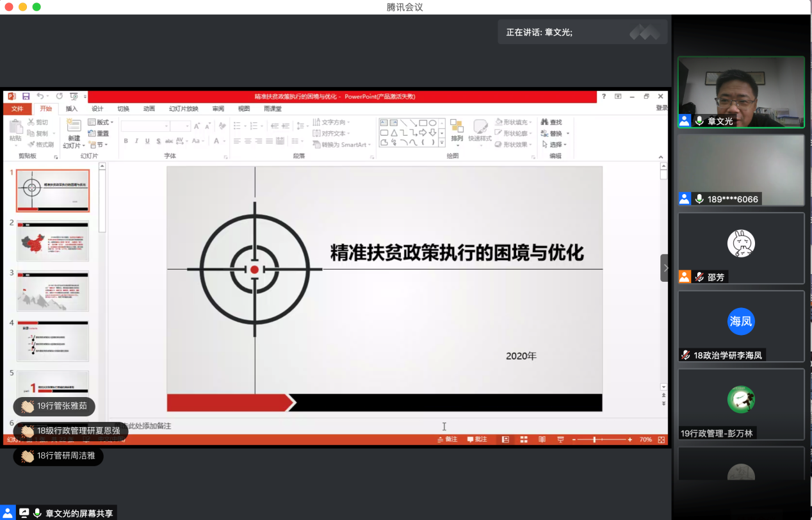The width and height of the screenshot is (812, 520).
Task: Click the Find (查找) button
Action: pos(551,122)
